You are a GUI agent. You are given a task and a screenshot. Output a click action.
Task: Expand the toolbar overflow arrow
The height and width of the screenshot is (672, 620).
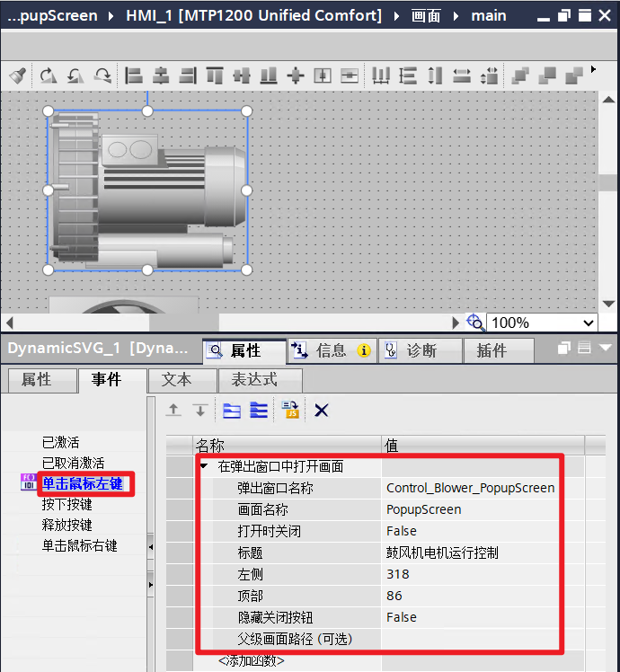coord(593,69)
